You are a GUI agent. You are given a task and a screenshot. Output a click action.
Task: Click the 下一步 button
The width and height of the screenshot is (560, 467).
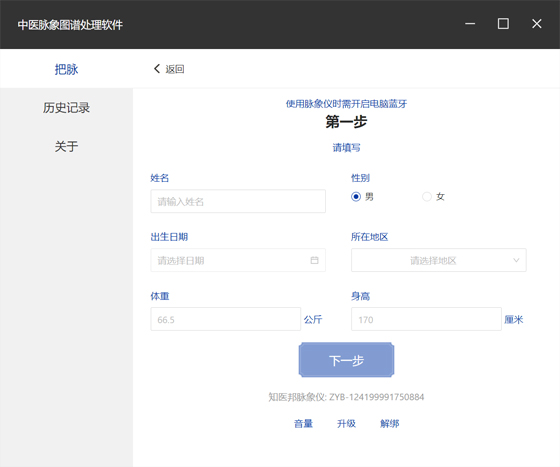click(346, 360)
